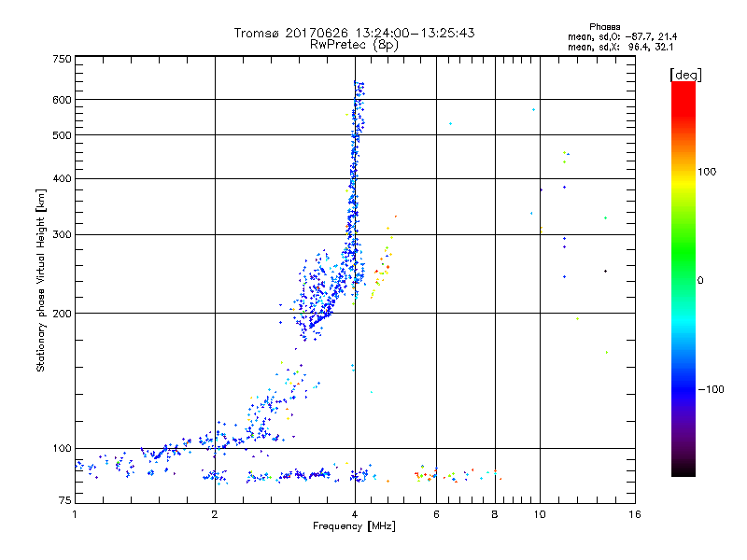Screen dimensions: 747x560
Task: Click x-axis tick label '8'
Action: 495,514
